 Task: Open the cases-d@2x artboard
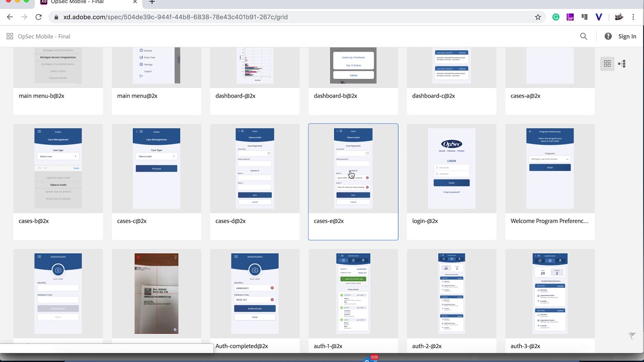pos(255,182)
